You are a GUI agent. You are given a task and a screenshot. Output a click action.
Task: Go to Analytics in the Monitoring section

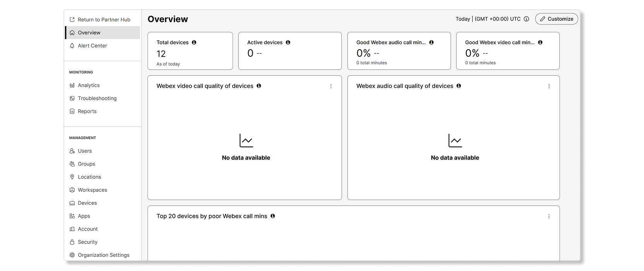89,85
